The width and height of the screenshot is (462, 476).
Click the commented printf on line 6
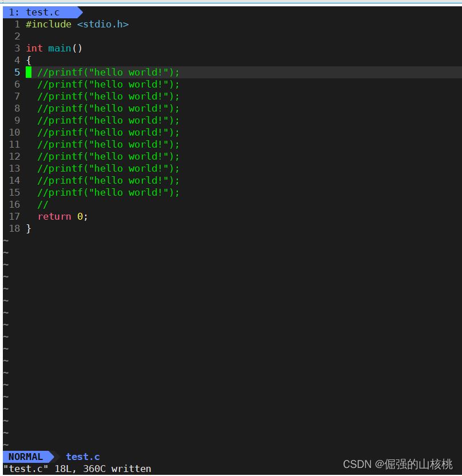[x=108, y=85]
